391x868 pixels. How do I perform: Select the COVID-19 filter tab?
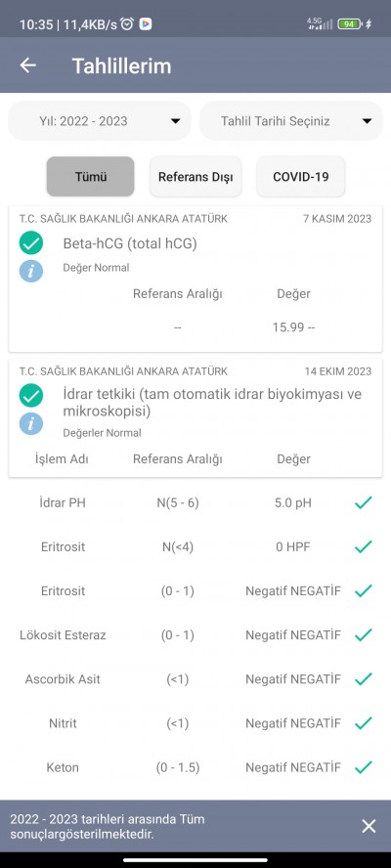pyautogui.click(x=301, y=177)
